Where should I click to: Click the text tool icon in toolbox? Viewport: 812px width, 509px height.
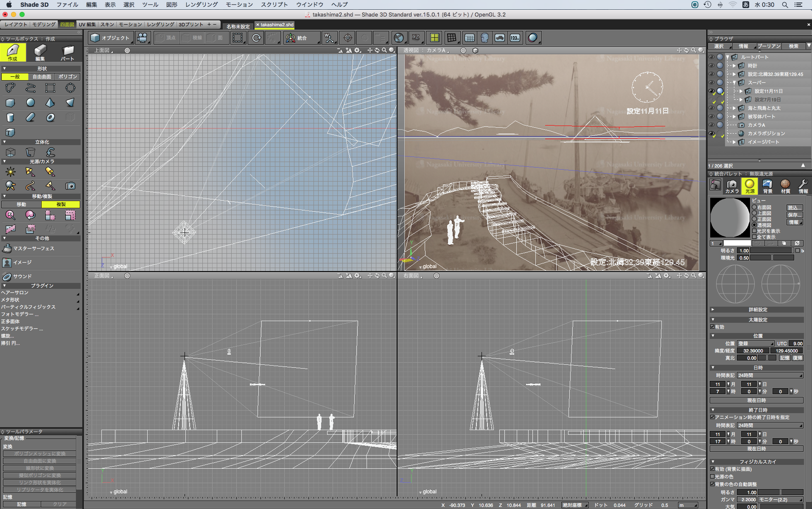pyautogui.click(x=10, y=132)
